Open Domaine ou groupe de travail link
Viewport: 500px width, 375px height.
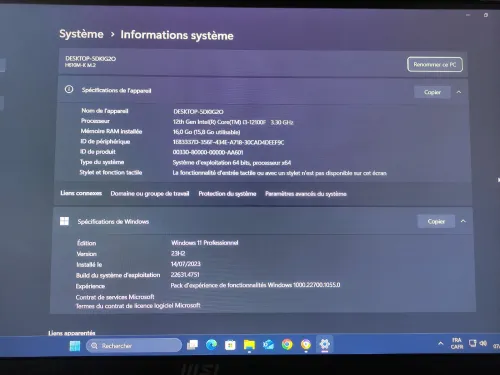pyautogui.click(x=150, y=194)
